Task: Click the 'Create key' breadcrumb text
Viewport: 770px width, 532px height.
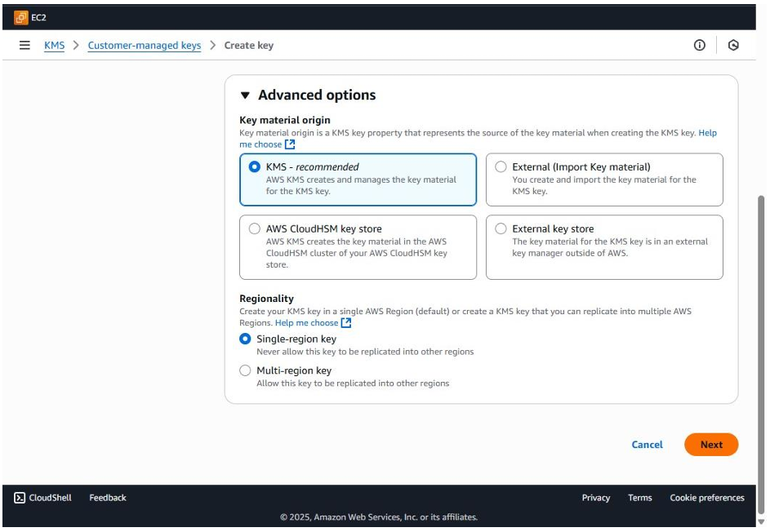Action: 249,45
